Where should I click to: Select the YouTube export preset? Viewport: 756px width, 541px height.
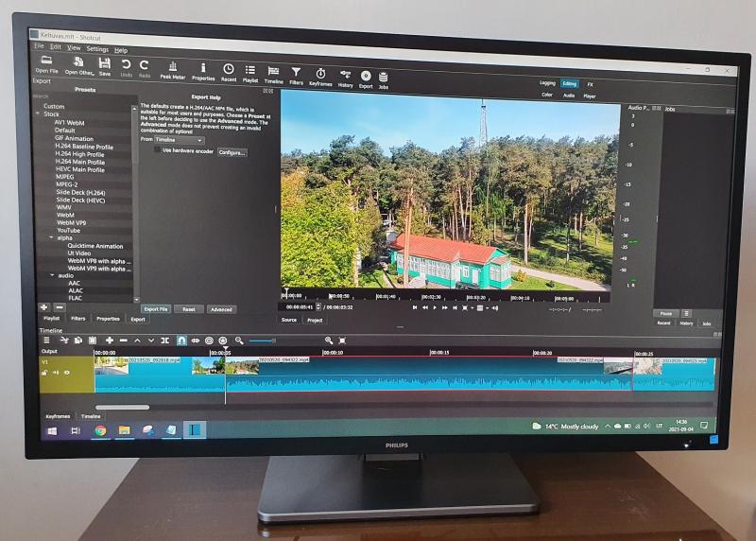[69, 230]
